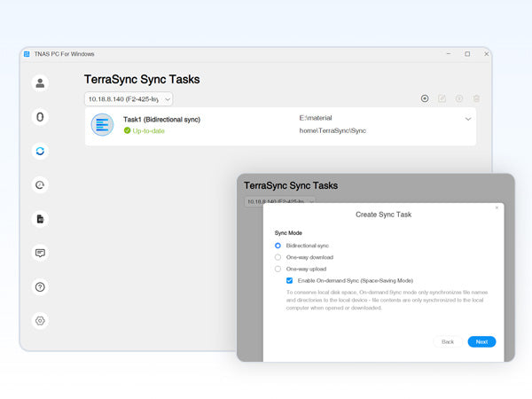Screen dimensions: 532x399
Task: Choose the One-way upload option
Action: 278,269
